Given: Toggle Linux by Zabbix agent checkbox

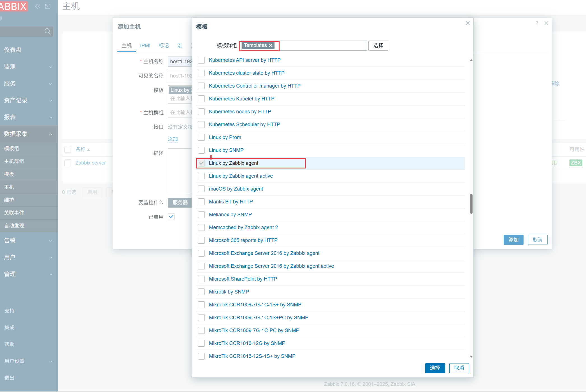Looking at the screenshot, I should (x=201, y=163).
